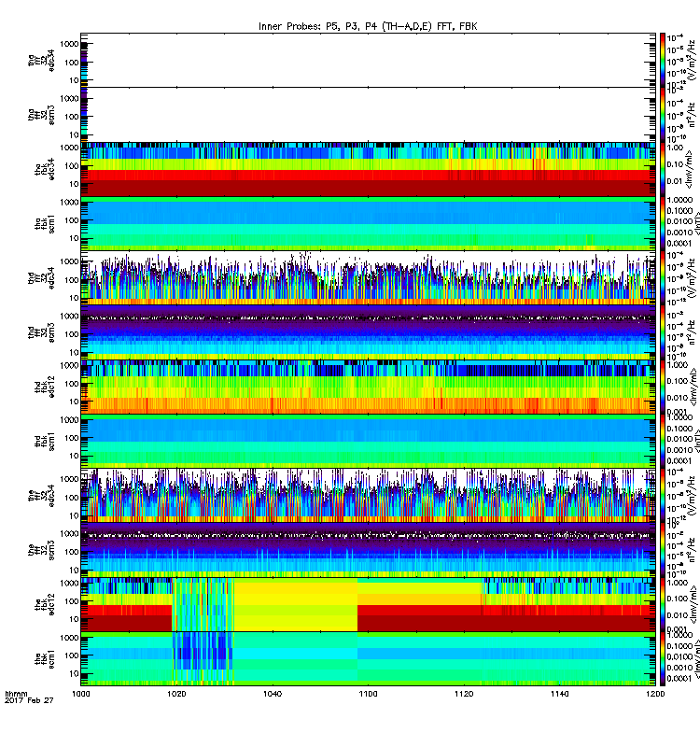Click the color bar beside the tha fff edc34 panel
Image resolution: width=700 pixels, height=747 pixels.
click(663, 60)
